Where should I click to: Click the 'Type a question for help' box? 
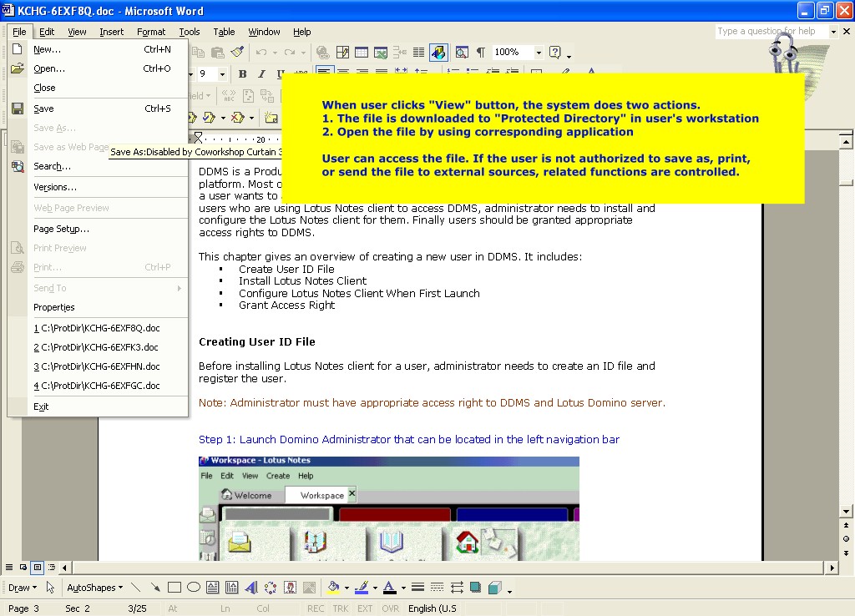(772, 32)
